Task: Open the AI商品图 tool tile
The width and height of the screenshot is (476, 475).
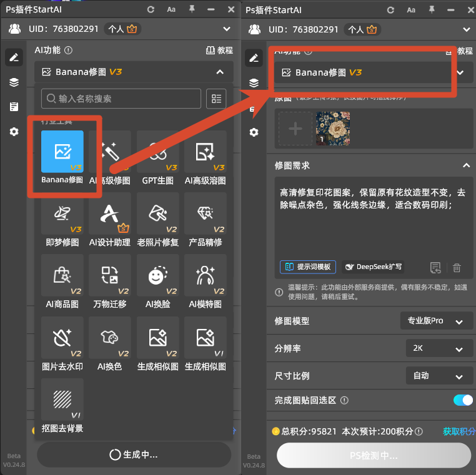Action: coord(62,275)
